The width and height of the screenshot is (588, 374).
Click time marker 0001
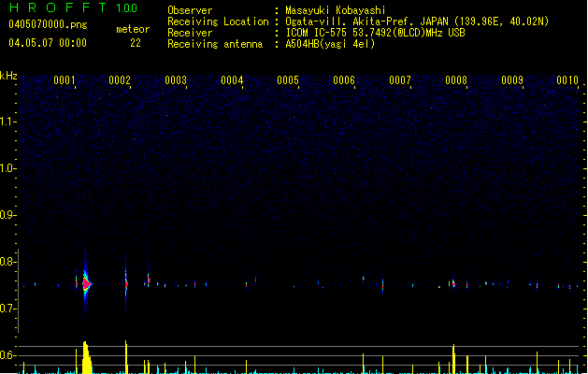[65, 80]
